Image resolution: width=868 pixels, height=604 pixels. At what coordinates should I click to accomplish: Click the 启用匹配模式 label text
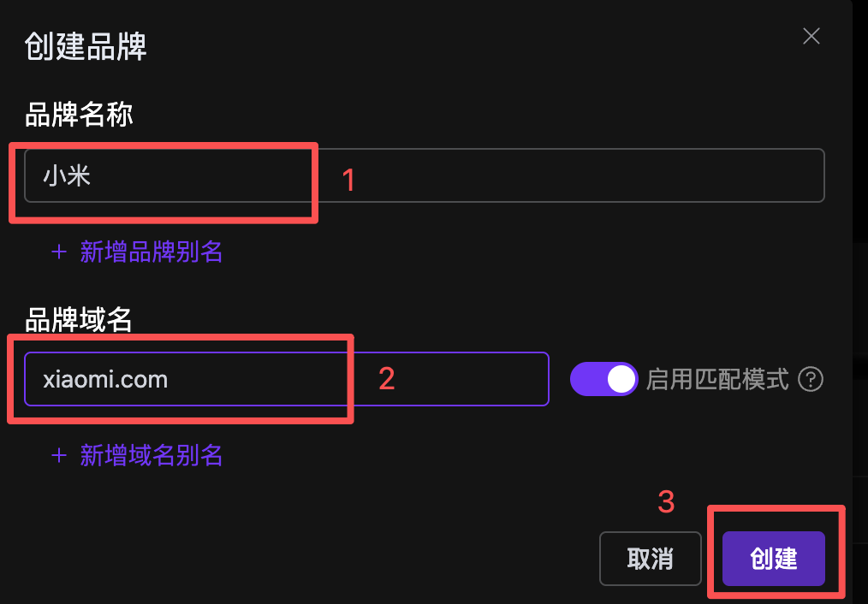point(717,379)
